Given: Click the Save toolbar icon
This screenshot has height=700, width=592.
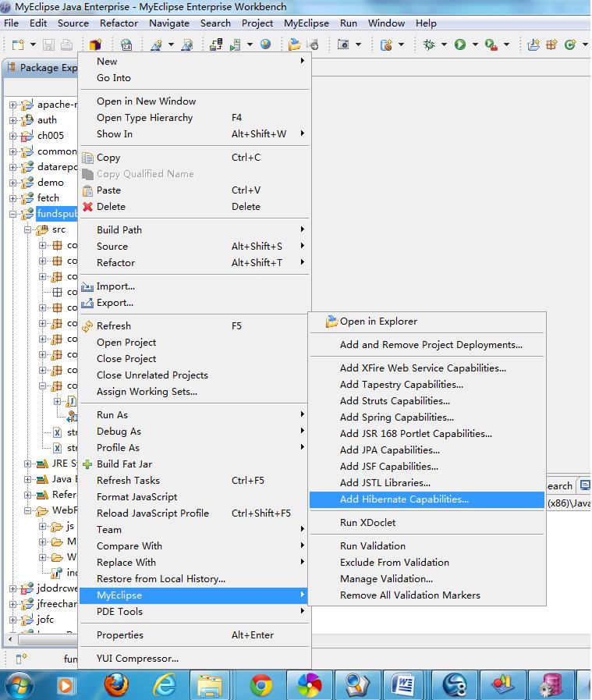Looking at the screenshot, I should 48,44.
